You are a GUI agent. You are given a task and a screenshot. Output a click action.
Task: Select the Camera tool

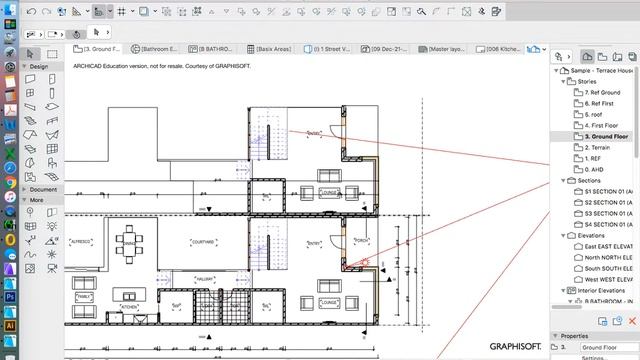pos(52,269)
